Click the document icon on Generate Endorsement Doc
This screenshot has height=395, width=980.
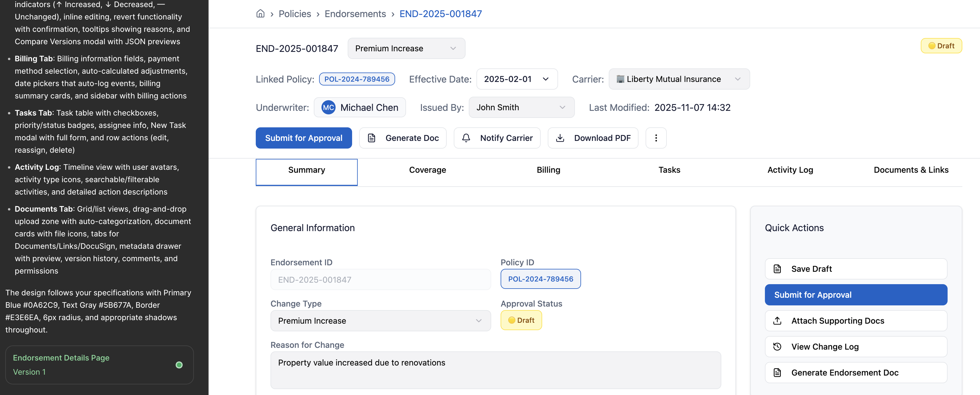pos(778,373)
